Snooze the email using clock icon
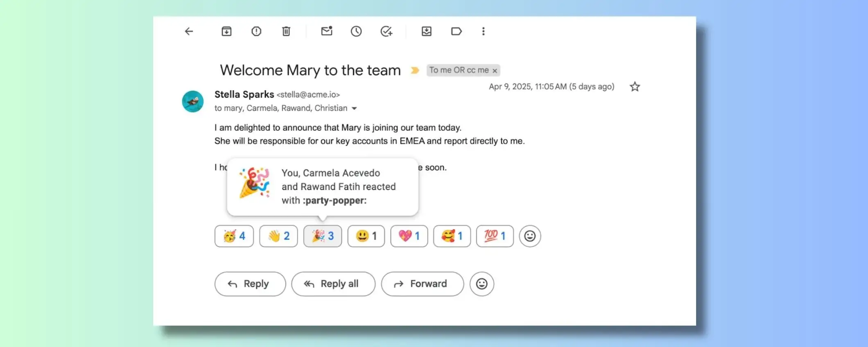868x347 pixels. [356, 32]
